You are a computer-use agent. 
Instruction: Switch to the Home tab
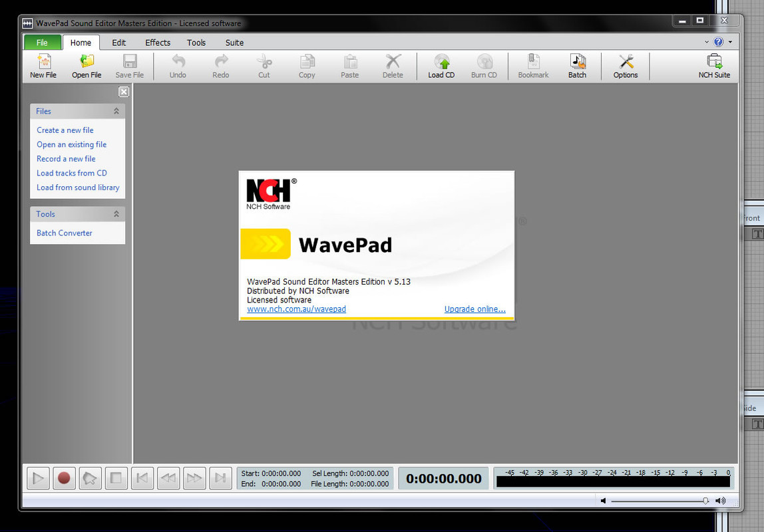[x=81, y=43]
